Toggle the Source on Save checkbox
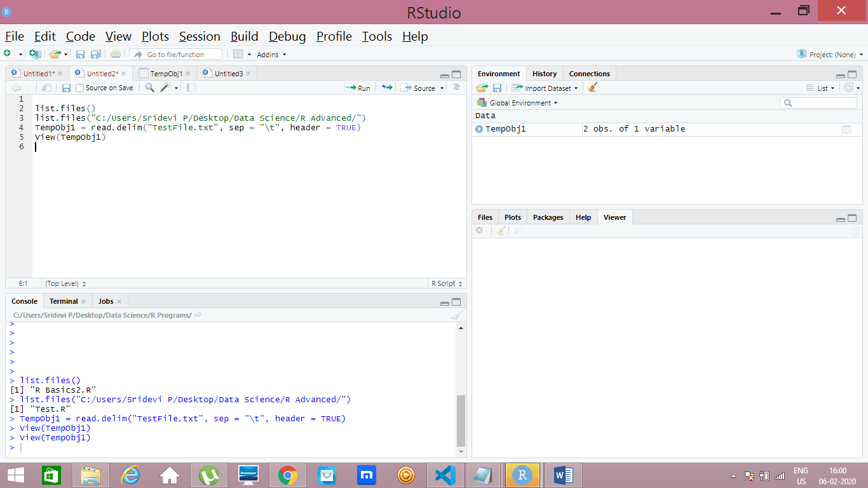The height and width of the screenshot is (488, 868). point(80,88)
